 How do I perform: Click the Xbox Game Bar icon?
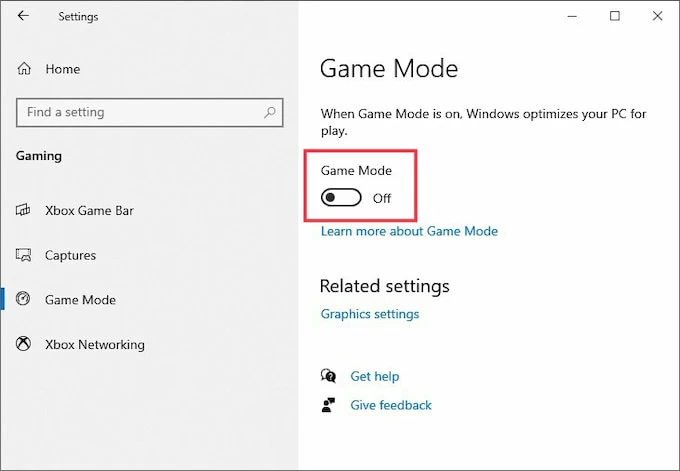[x=24, y=211]
